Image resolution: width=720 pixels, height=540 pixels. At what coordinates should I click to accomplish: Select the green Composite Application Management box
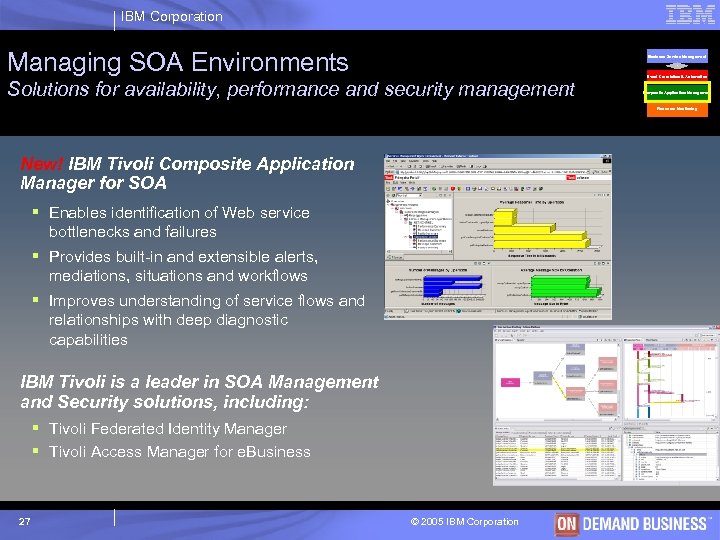coord(677,92)
